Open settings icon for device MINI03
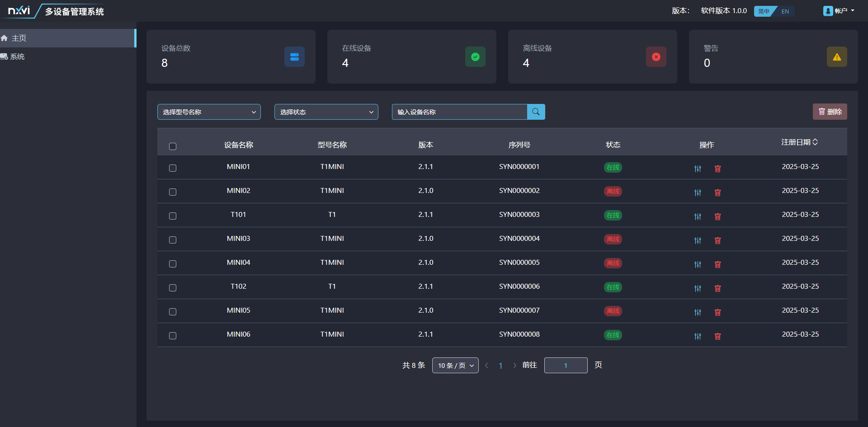Screen dimensions: 868x427 click(x=698, y=240)
